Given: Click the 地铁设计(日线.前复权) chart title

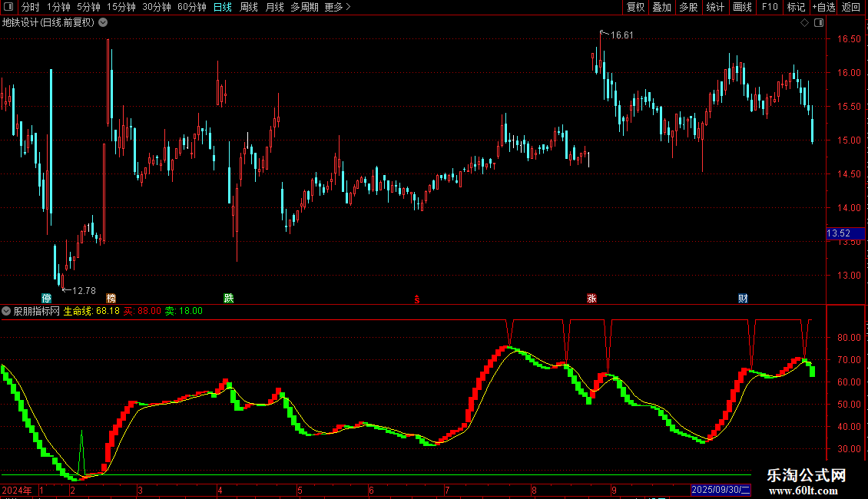Looking at the screenshot, I should click(48, 23).
